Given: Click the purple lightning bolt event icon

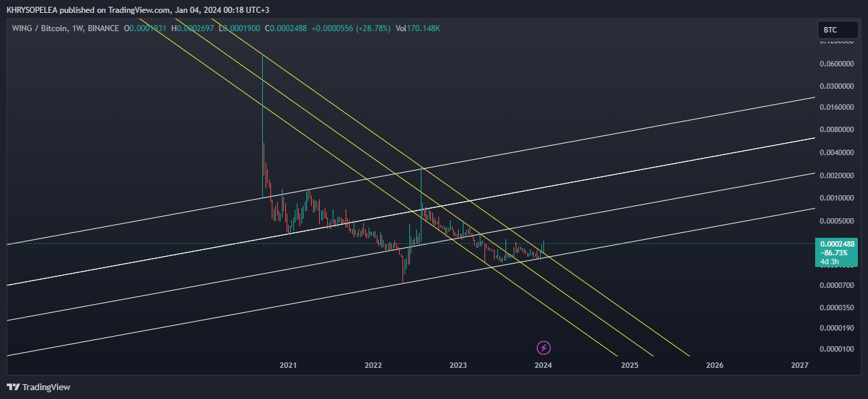Looking at the screenshot, I should (543, 348).
